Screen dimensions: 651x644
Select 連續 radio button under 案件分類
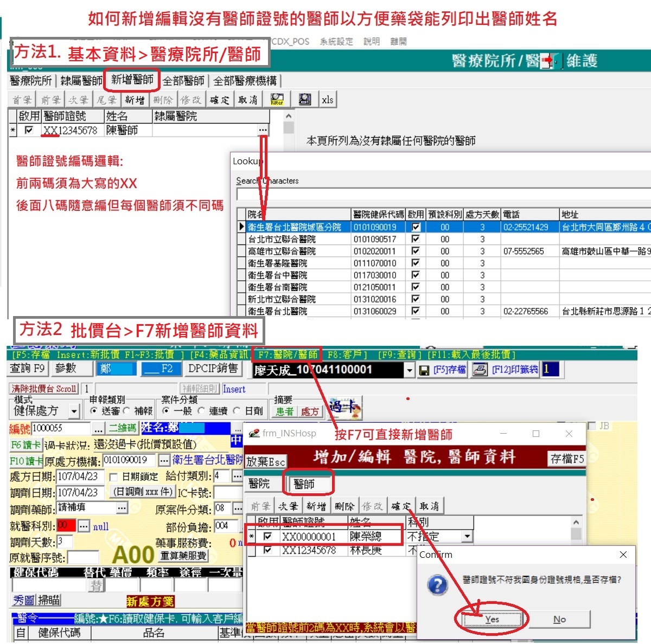pyautogui.click(x=201, y=411)
